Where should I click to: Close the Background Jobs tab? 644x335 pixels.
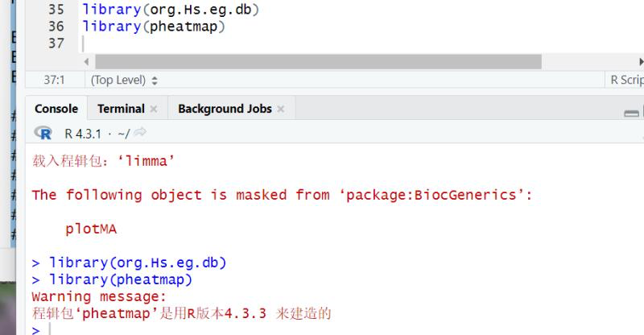click(x=281, y=109)
